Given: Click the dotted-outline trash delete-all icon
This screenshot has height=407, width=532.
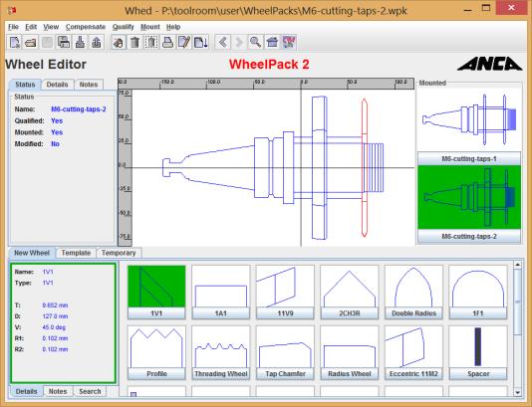Looking at the screenshot, I should pos(151,43).
